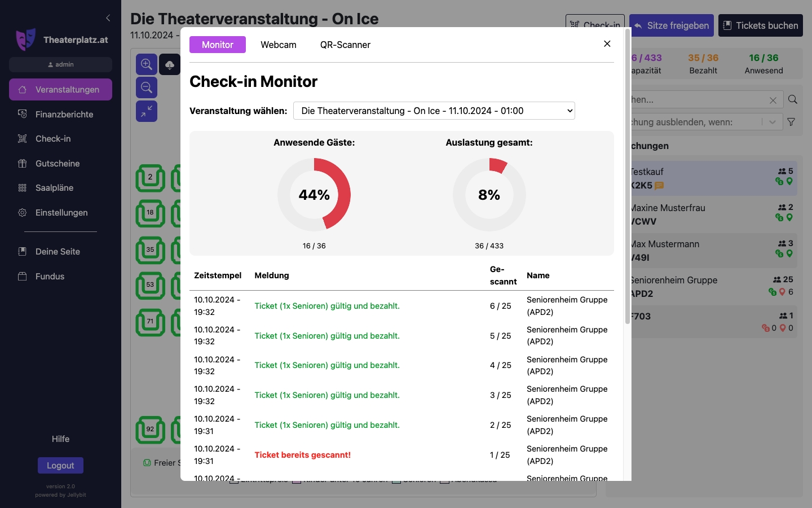Select seat number 92 in the plan
Image resolution: width=812 pixels, height=508 pixels.
(150, 430)
